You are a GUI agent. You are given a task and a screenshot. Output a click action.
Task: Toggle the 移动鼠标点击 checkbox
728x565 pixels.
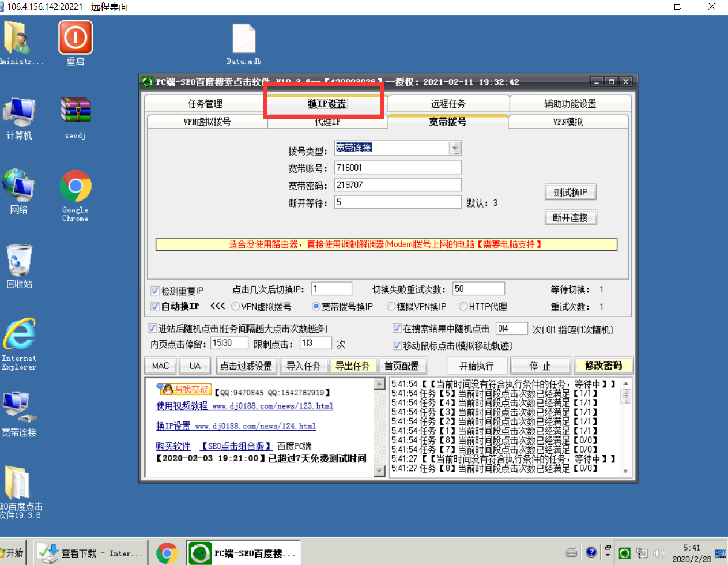coord(397,345)
